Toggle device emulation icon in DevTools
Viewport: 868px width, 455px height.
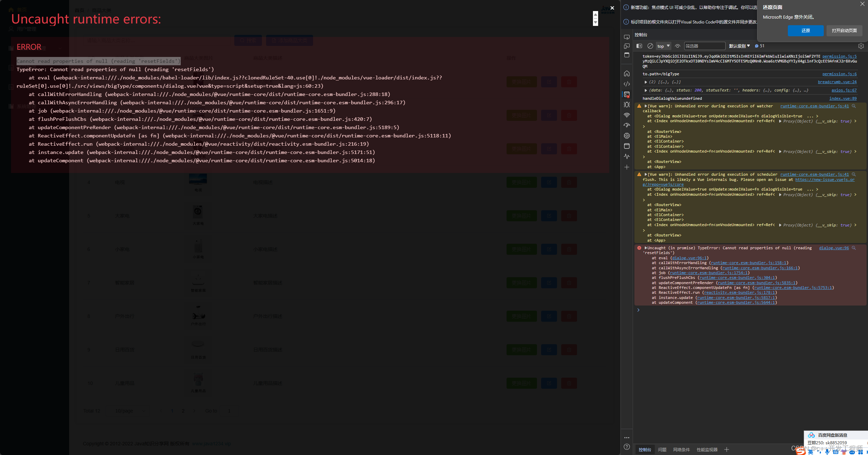click(x=627, y=46)
